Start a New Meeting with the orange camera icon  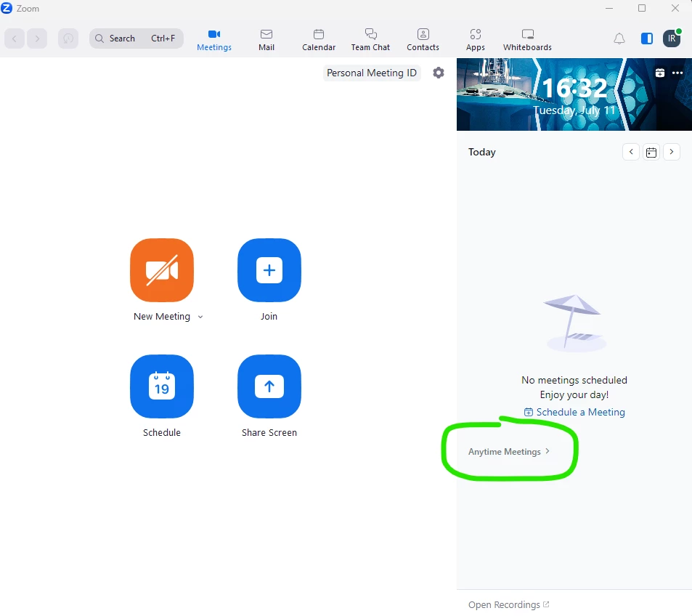click(162, 270)
